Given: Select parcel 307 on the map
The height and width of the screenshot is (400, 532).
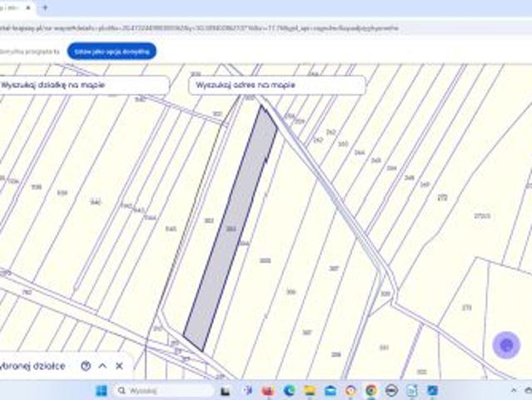Looking at the screenshot, I should (334, 268).
